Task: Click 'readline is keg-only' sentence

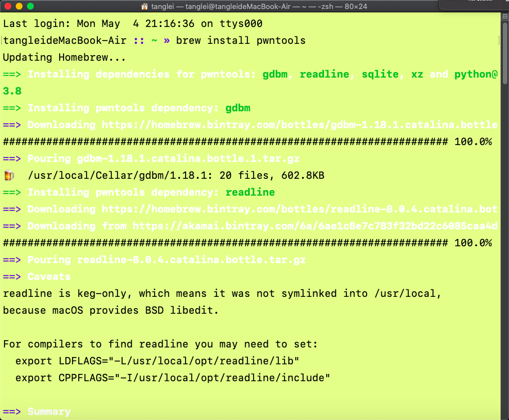Action: click(222, 293)
